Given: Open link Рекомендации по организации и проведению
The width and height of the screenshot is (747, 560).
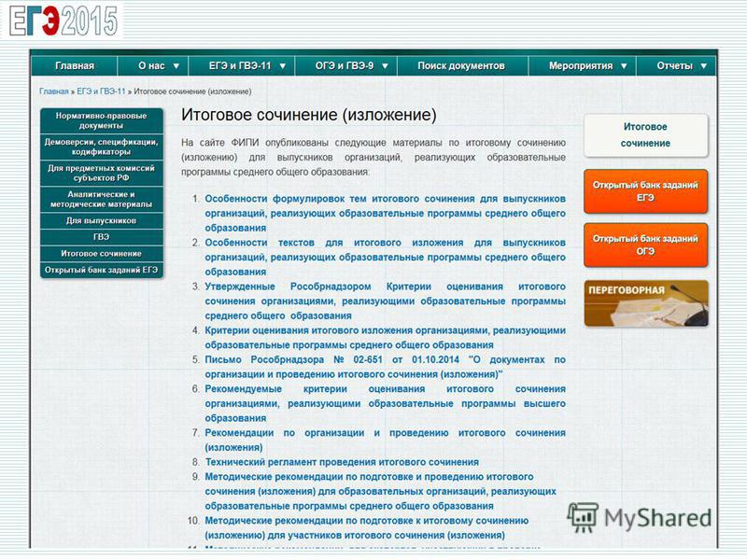Looking at the screenshot, I should [385, 440].
